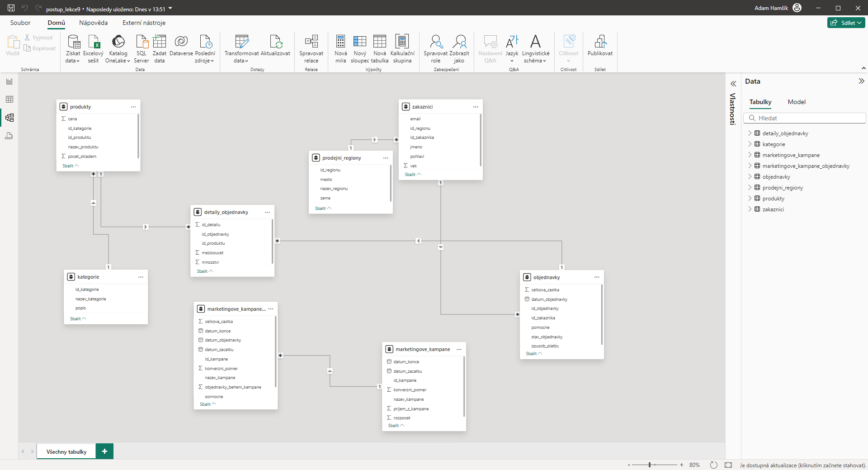Image resolution: width=868 pixels, height=470 pixels.
Task: Expand marketingove_kampane_objednavky in Data pane
Action: click(x=750, y=166)
